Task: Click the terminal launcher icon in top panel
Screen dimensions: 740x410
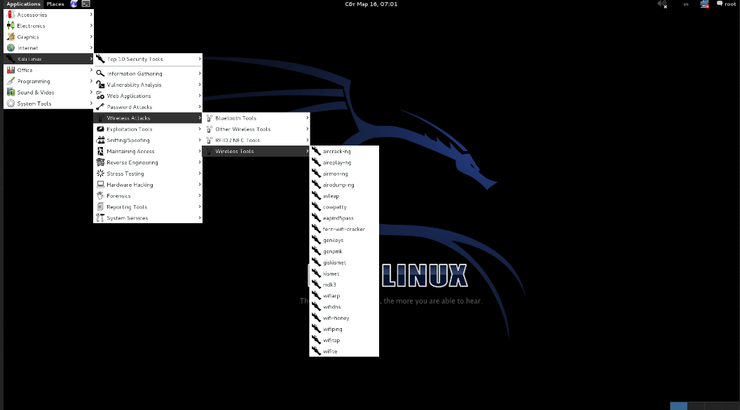Action: 87,4
